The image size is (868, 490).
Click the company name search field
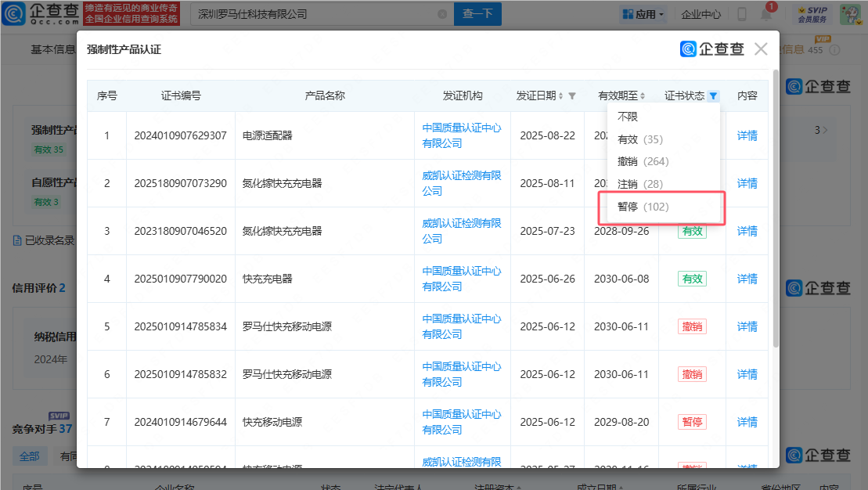(x=313, y=14)
